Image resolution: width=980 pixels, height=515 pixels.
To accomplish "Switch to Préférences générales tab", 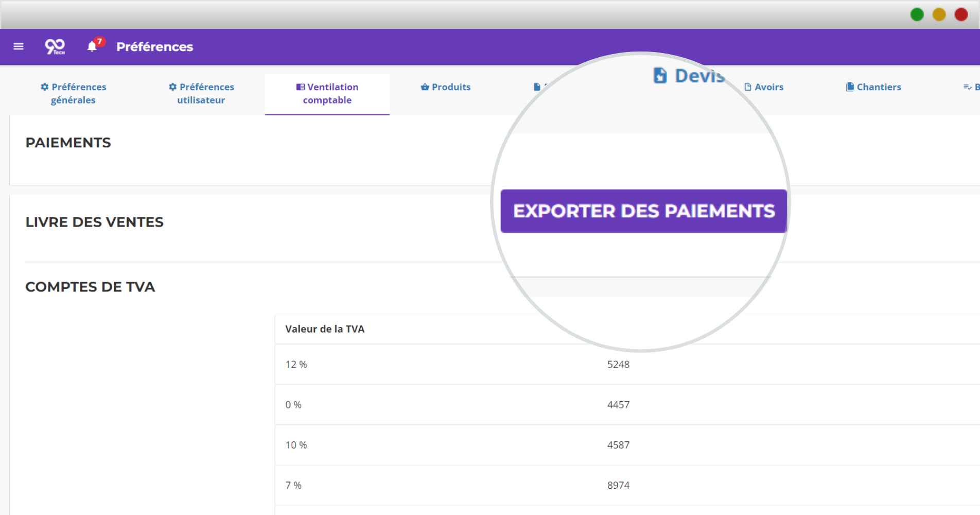I will (x=73, y=93).
